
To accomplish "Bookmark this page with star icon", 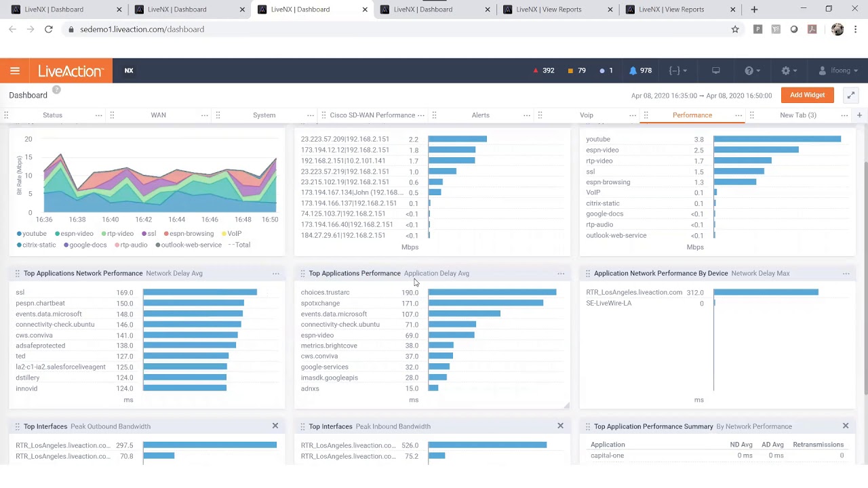I will pyautogui.click(x=734, y=29).
